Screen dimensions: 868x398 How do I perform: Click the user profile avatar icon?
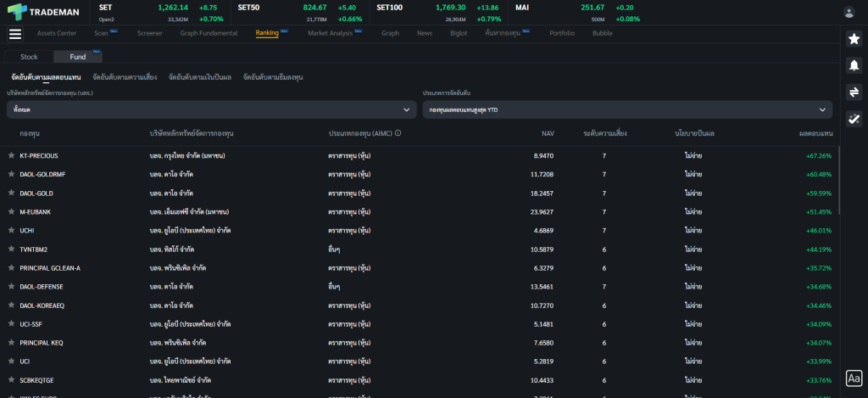(849, 12)
